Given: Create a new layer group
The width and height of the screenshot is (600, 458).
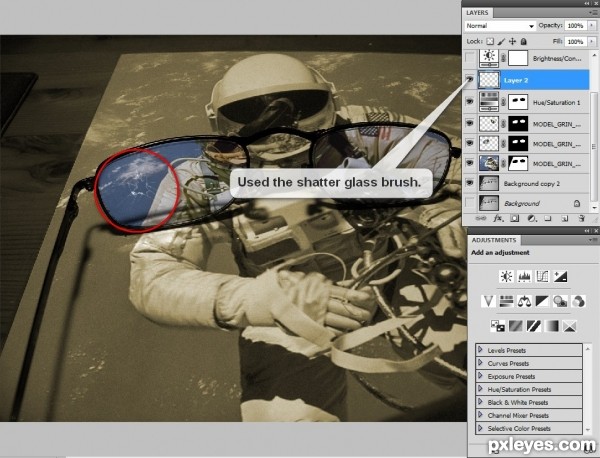Looking at the screenshot, I should click(x=548, y=218).
